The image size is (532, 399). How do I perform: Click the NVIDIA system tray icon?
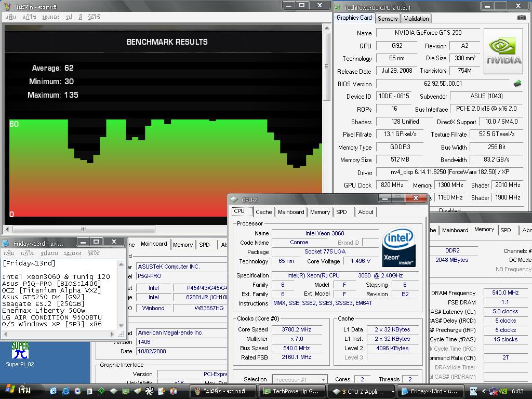click(x=502, y=391)
